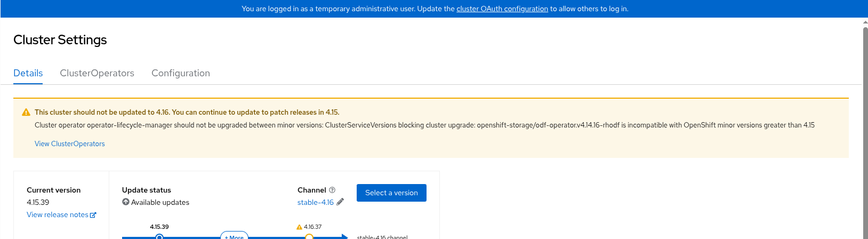Viewport: 868px width, 239px height.
Task: Click the pencil icon to edit channel
Action: 340,202
